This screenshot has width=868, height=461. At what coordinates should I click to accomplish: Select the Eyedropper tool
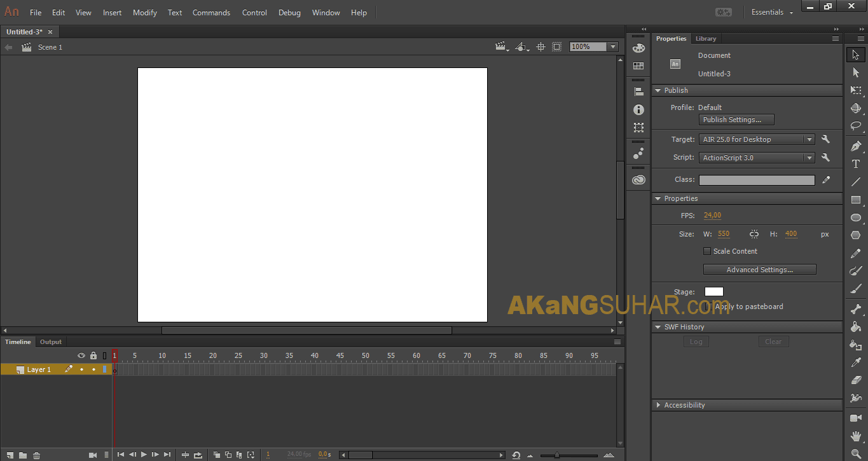point(856,362)
